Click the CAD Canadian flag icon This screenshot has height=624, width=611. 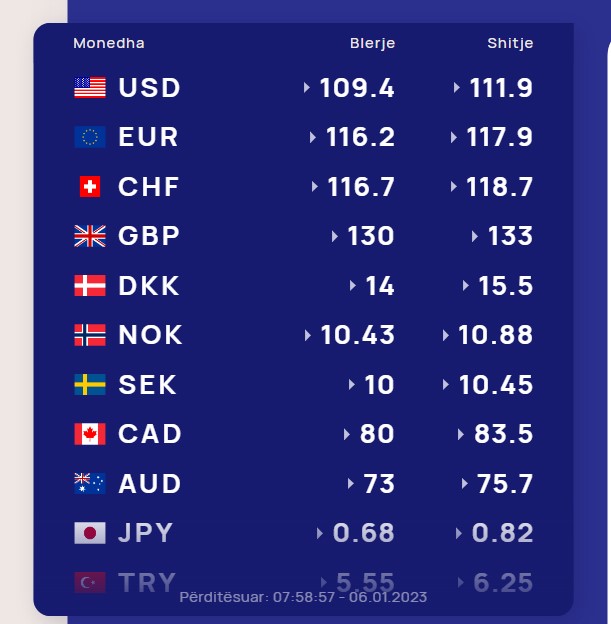[x=90, y=434]
